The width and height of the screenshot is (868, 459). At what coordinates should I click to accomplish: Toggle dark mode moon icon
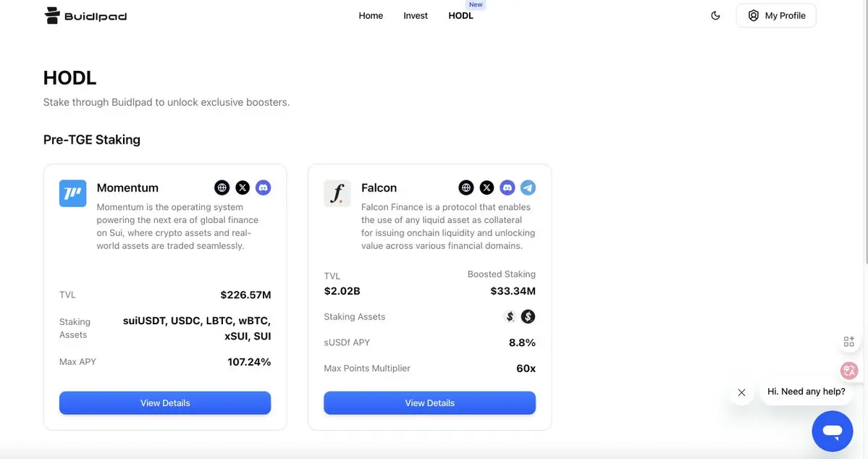click(715, 15)
